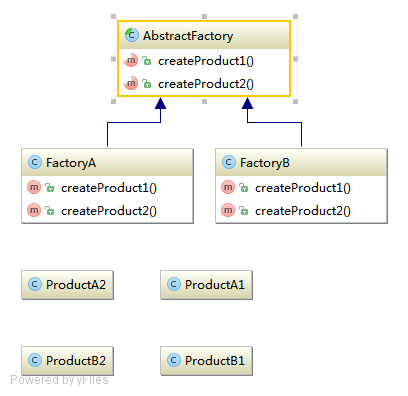Click method icon of FactoryB createProduct1()

click(x=228, y=187)
